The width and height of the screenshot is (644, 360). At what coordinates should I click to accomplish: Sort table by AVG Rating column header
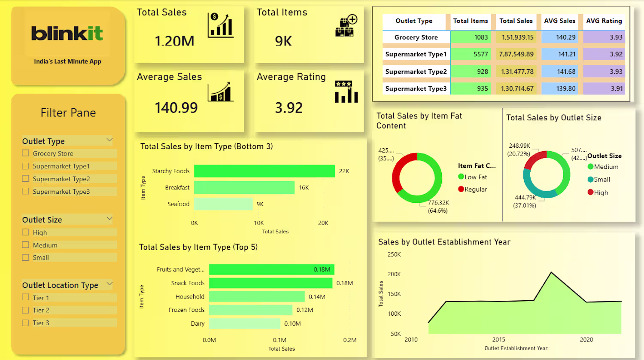604,21
